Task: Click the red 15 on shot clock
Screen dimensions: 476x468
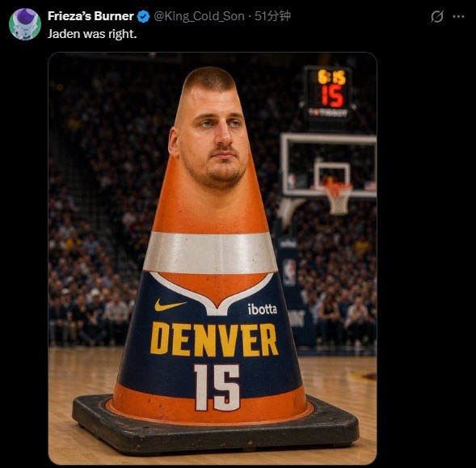Action: (x=332, y=95)
